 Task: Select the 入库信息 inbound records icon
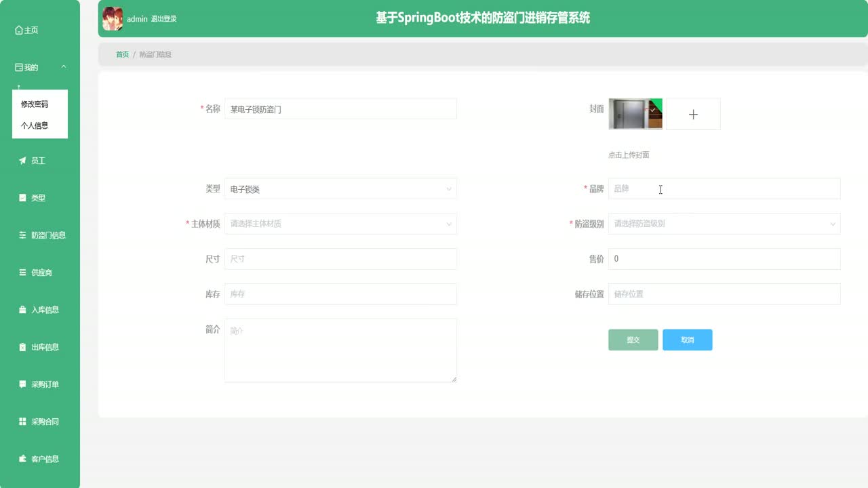[22, 309]
